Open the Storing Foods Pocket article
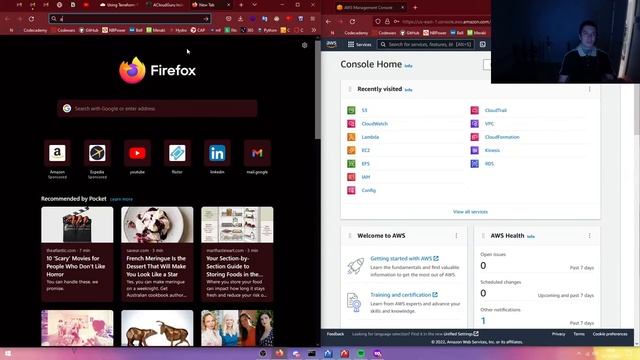Viewport: 640px width, 360px height. [x=237, y=254]
